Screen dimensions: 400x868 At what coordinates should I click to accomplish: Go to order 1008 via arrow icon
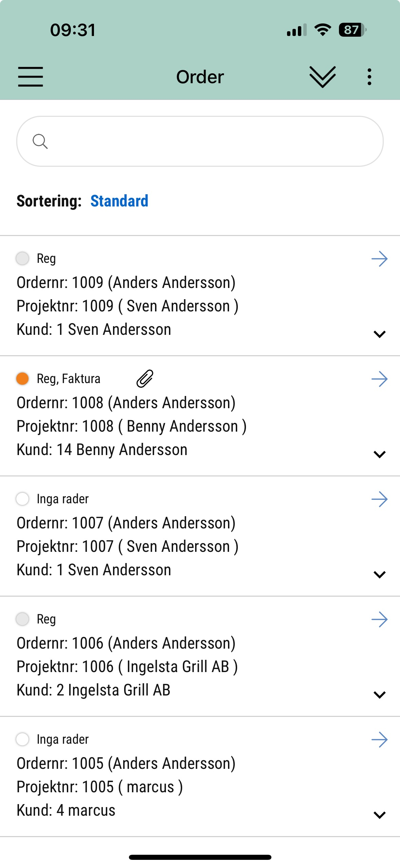tap(379, 379)
